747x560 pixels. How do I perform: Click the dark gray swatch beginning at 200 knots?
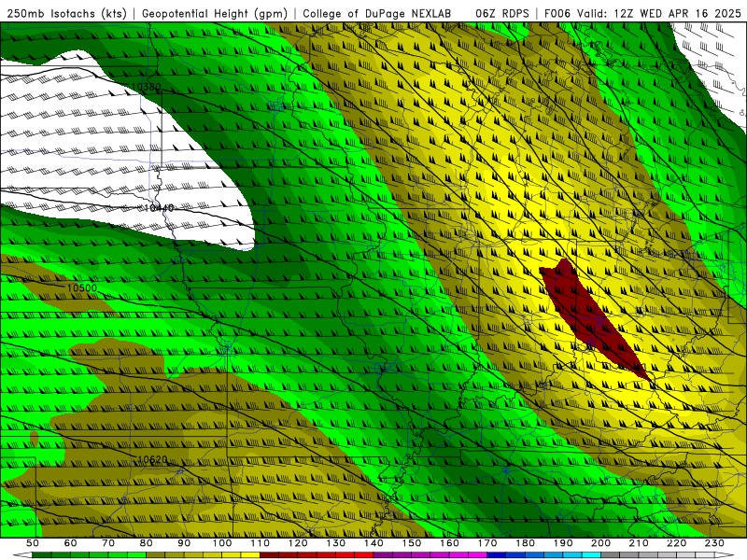[611, 554]
